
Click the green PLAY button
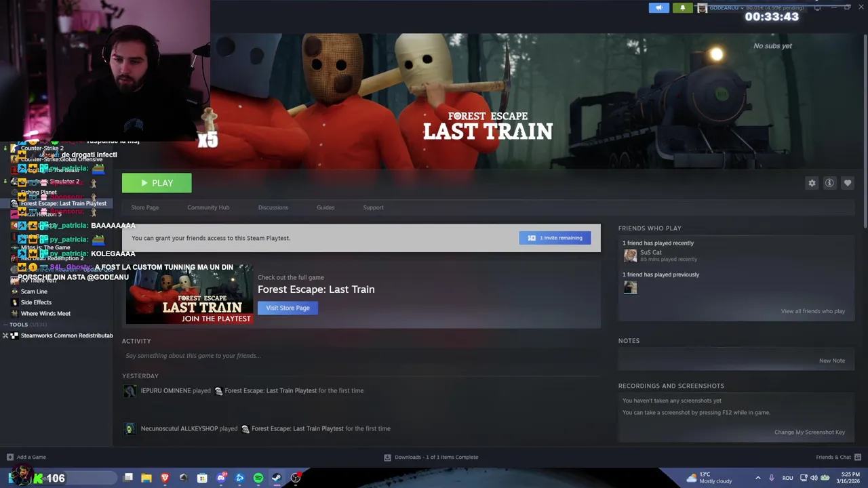pos(157,183)
